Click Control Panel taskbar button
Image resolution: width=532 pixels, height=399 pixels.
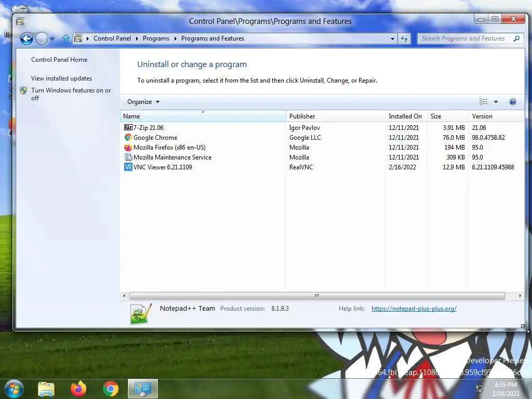(143, 389)
